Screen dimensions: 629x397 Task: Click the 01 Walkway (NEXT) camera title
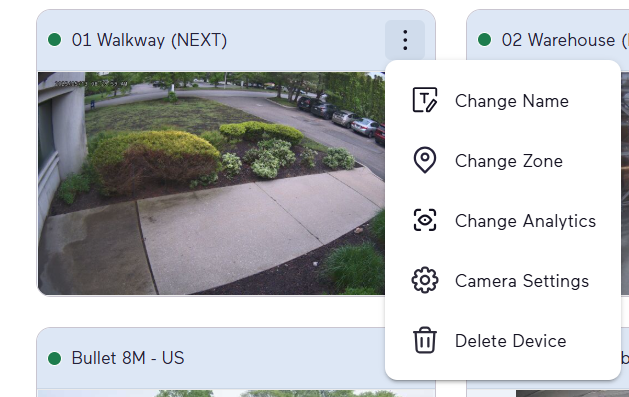pyautogui.click(x=149, y=40)
